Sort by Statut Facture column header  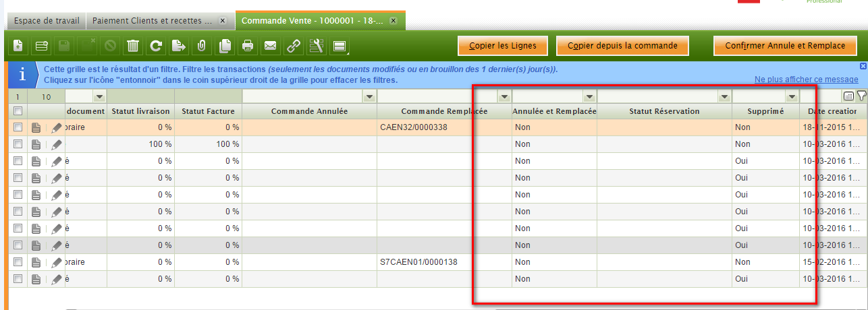coord(208,111)
